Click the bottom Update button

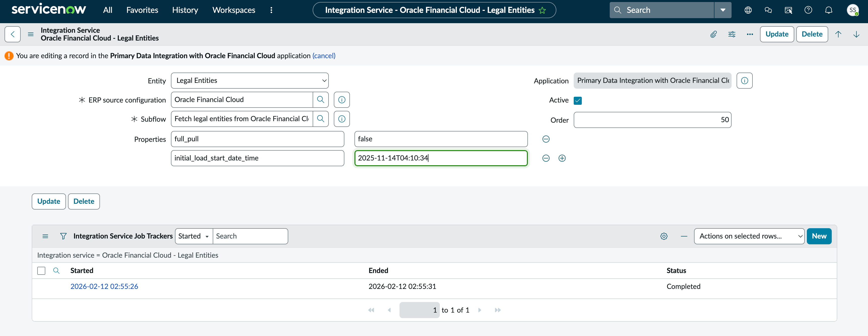pyautogui.click(x=49, y=201)
